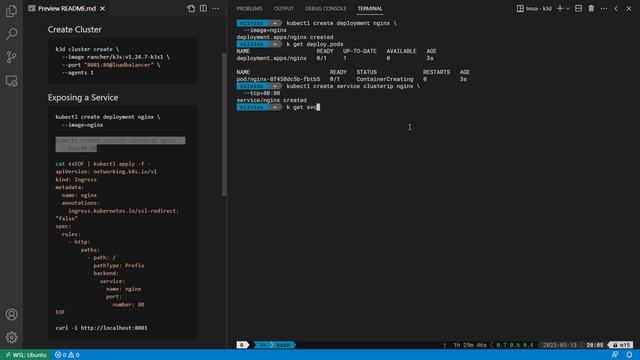The height and width of the screenshot is (360, 640).
Task: Open the Source Control view
Action: (11, 57)
